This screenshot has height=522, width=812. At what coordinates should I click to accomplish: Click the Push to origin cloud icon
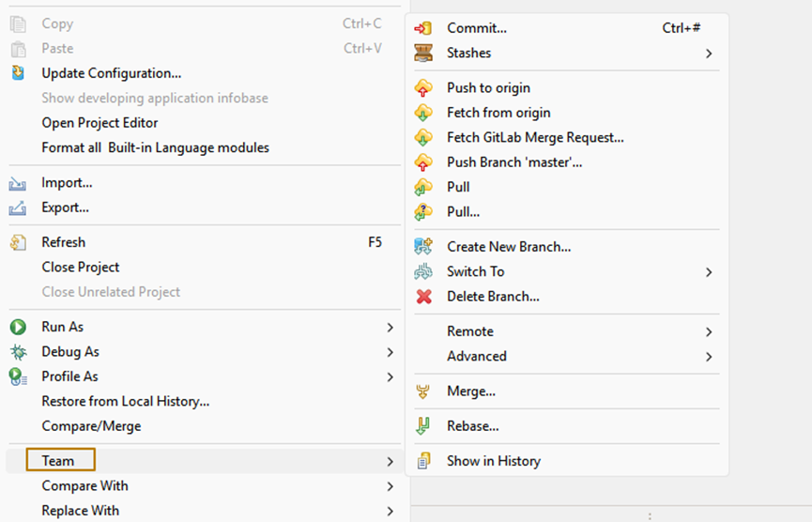point(423,88)
